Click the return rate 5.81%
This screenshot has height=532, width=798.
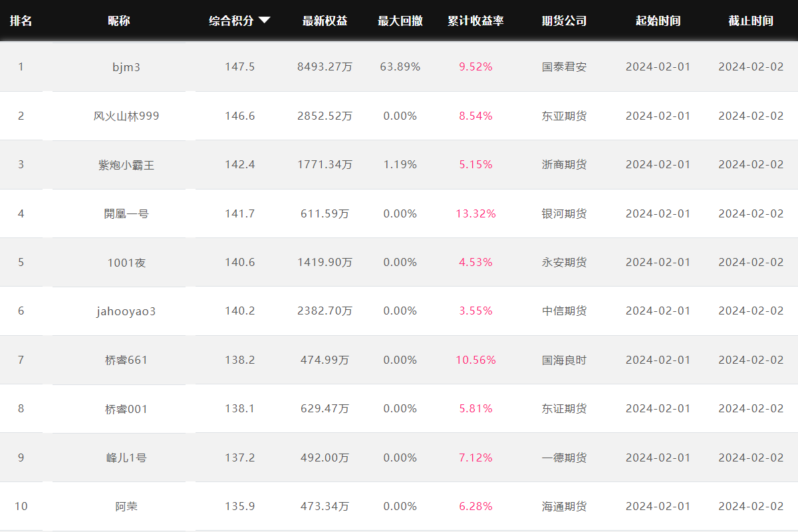click(476, 408)
